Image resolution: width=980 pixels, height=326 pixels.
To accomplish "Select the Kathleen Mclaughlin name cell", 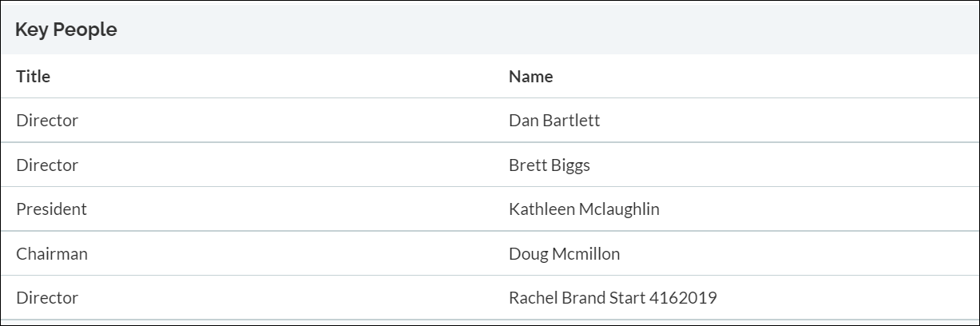I will point(583,209).
